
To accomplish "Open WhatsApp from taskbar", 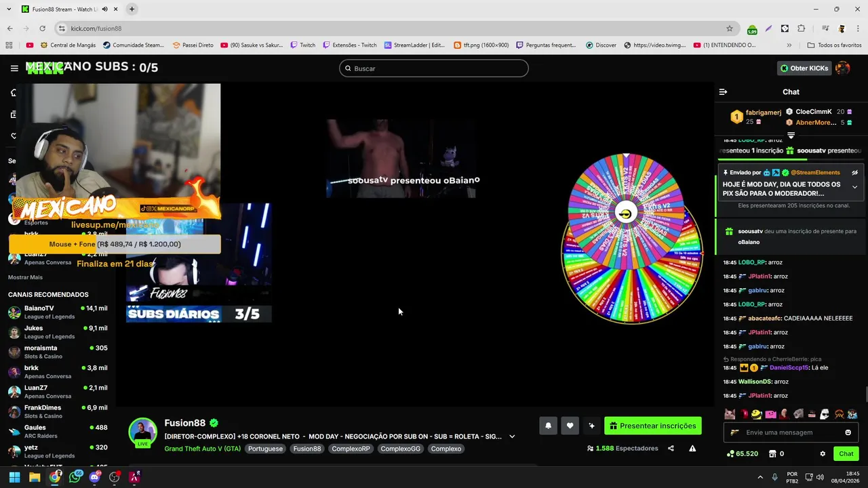I will click(x=75, y=477).
